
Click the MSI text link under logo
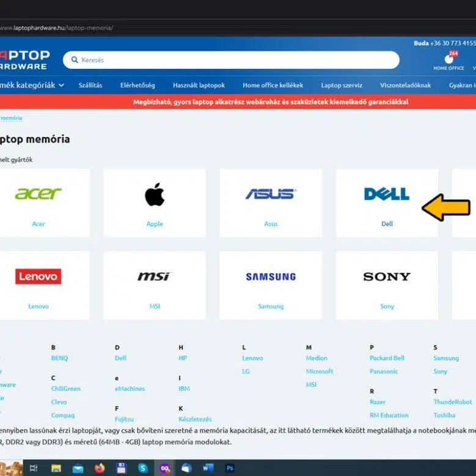coord(155,306)
